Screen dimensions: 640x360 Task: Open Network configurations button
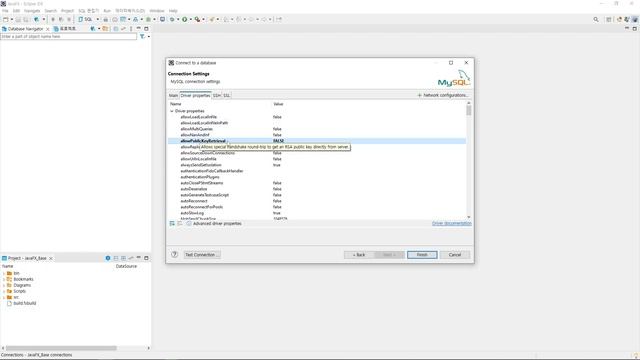click(x=443, y=95)
